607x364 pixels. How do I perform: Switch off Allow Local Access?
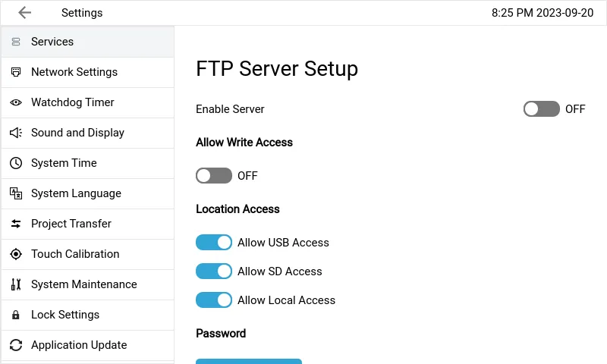214,300
